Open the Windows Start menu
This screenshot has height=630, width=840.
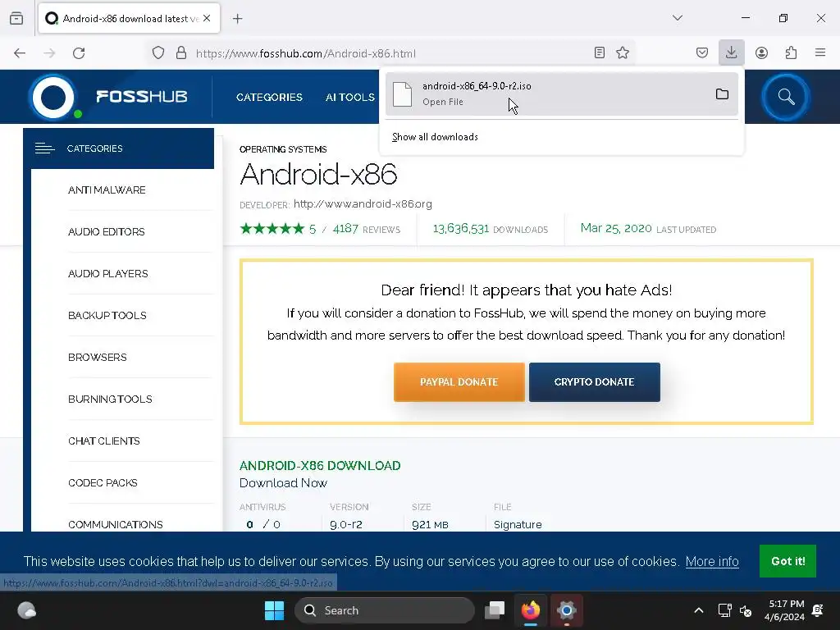pos(274,610)
